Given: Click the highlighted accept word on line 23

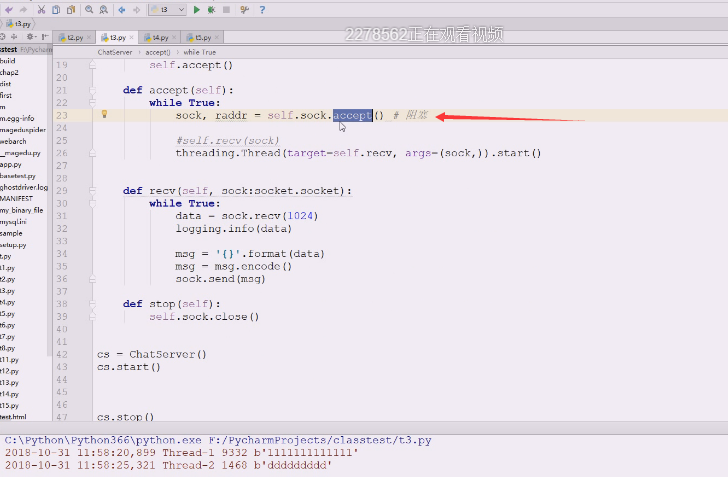Looking at the screenshot, I should click(352, 115).
